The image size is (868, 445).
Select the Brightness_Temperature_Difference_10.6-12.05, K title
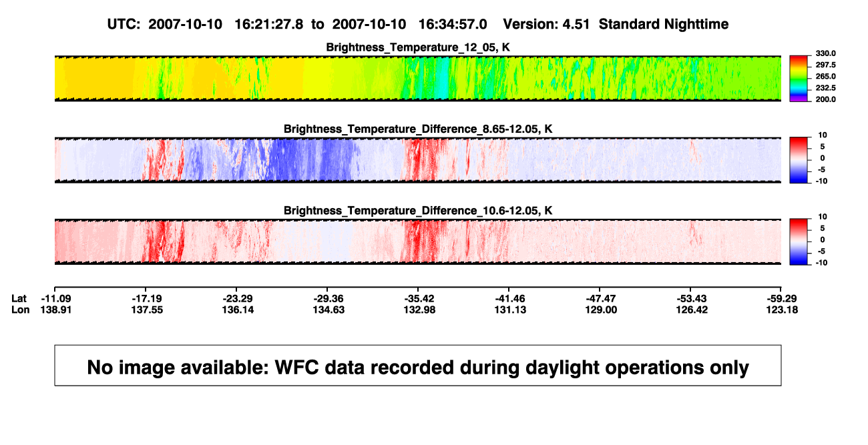[418, 211]
